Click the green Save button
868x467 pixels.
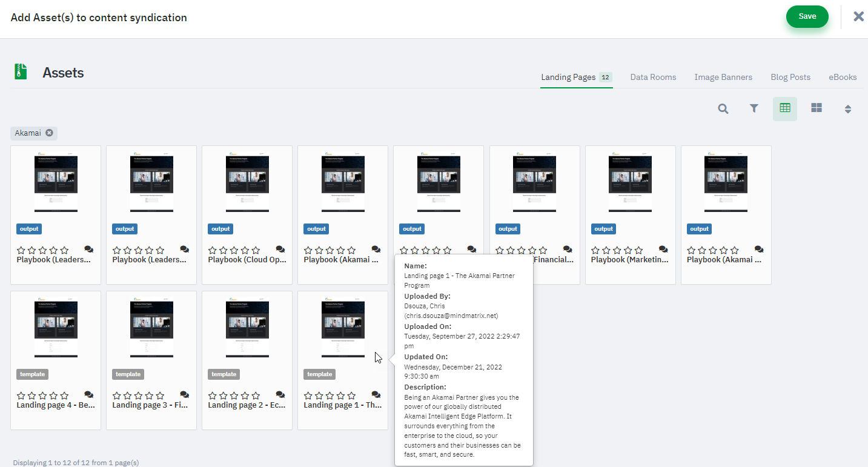coord(807,16)
